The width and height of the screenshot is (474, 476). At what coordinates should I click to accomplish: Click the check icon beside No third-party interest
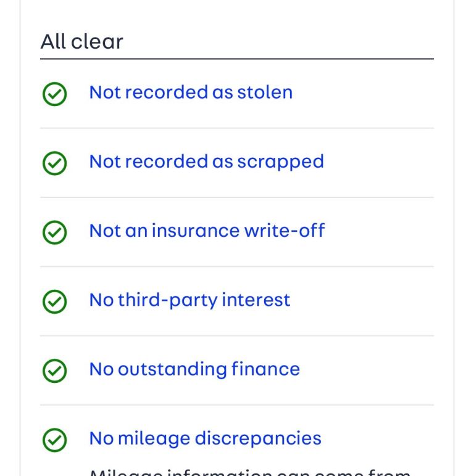pyautogui.click(x=54, y=302)
